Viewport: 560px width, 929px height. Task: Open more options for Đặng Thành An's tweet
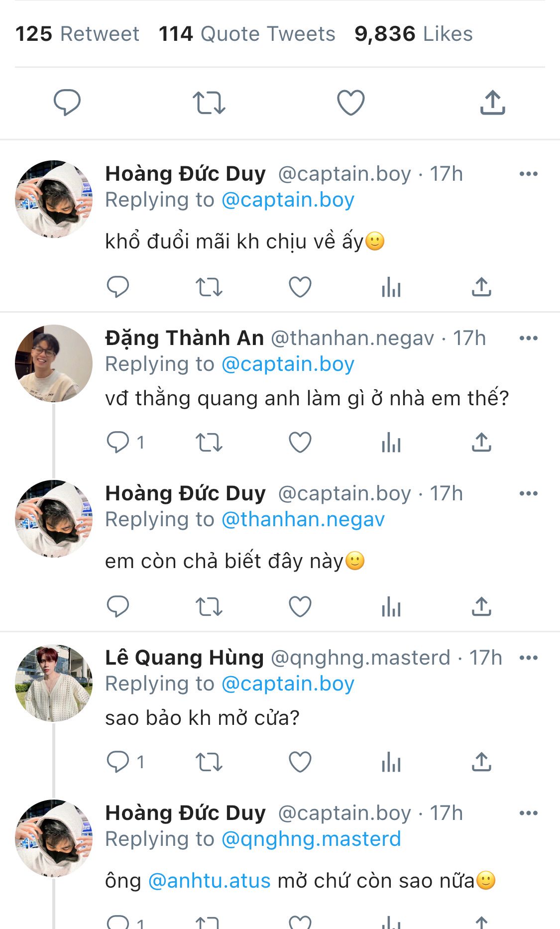click(x=528, y=338)
